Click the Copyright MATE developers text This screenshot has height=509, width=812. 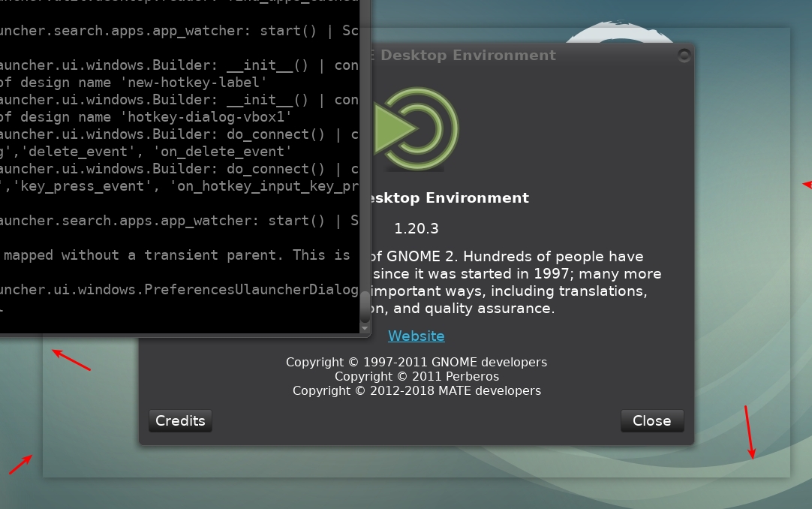click(417, 390)
